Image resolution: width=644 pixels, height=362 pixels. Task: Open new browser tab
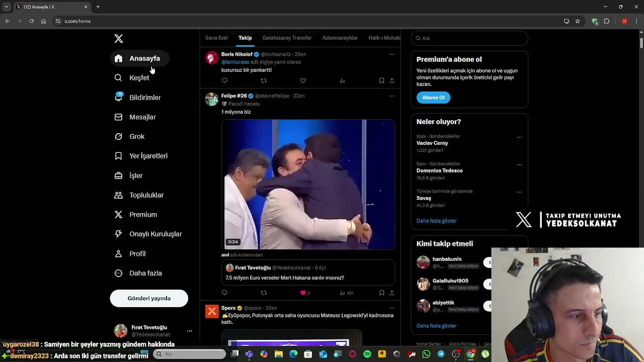coord(98,7)
